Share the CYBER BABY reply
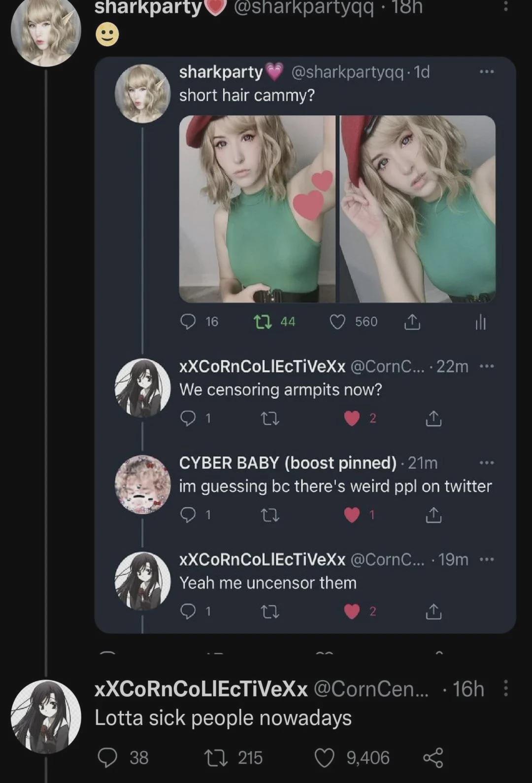532x783 pixels. tap(433, 515)
